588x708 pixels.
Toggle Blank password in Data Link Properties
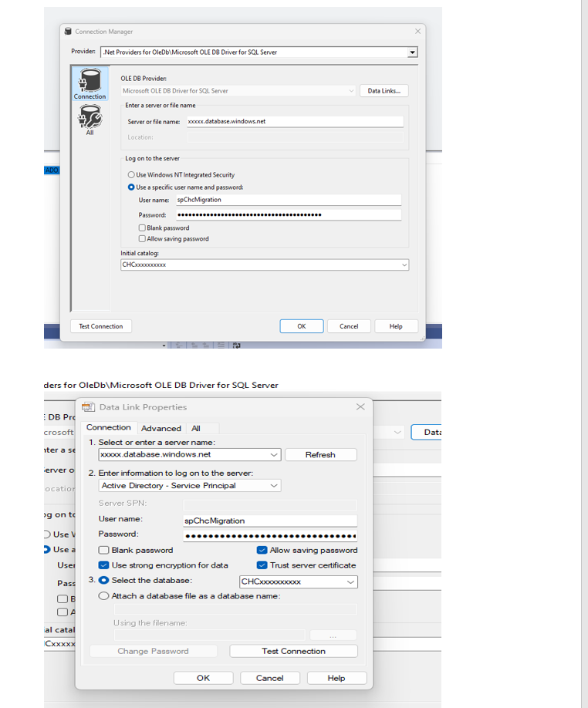coord(104,550)
